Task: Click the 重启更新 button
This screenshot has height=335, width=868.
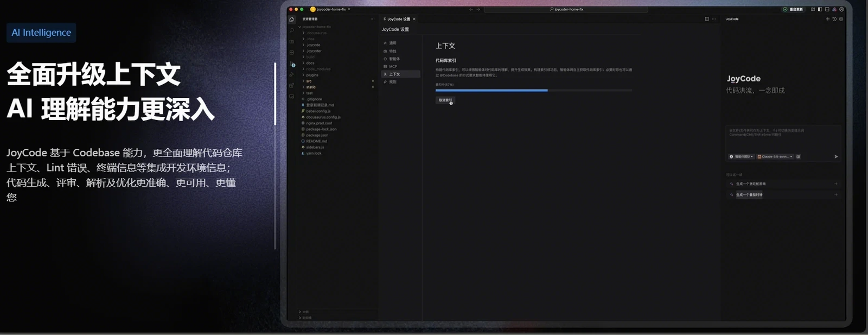Action: click(793, 9)
